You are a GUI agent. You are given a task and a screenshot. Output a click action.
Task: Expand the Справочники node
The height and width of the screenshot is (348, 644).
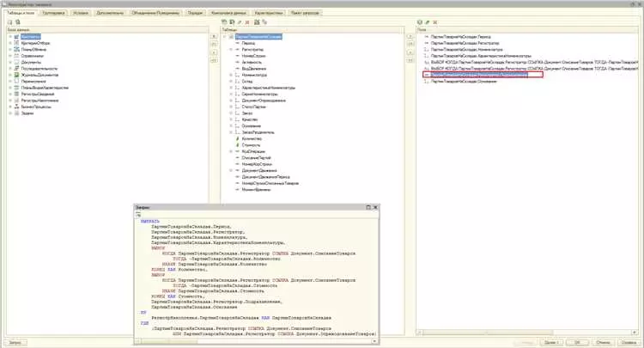click(10, 56)
